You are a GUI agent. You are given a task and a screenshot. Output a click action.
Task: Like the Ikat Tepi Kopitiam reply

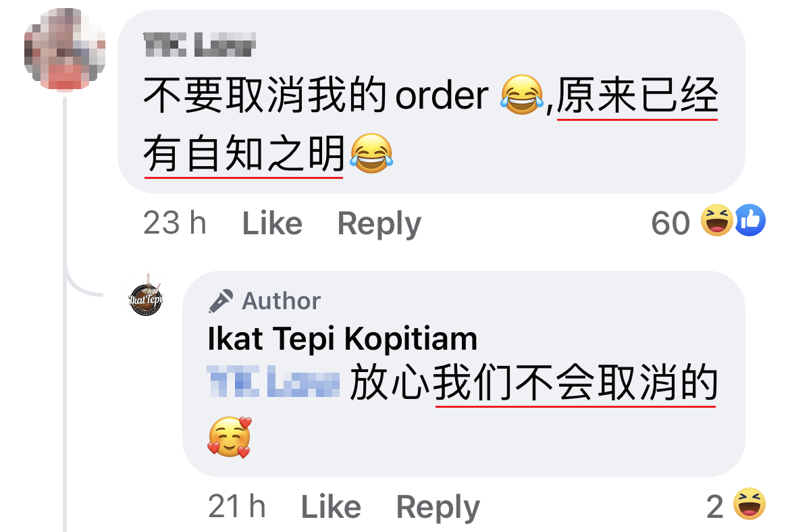331,507
